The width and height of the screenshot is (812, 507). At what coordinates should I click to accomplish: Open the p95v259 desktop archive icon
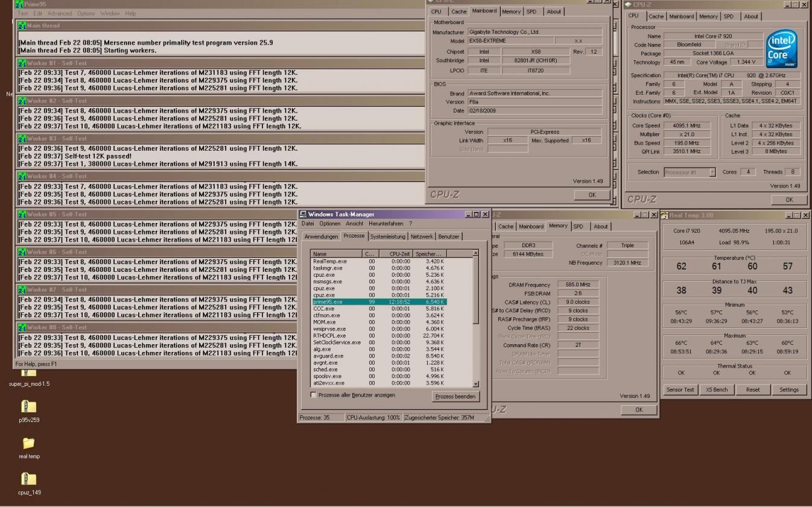(x=28, y=406)
